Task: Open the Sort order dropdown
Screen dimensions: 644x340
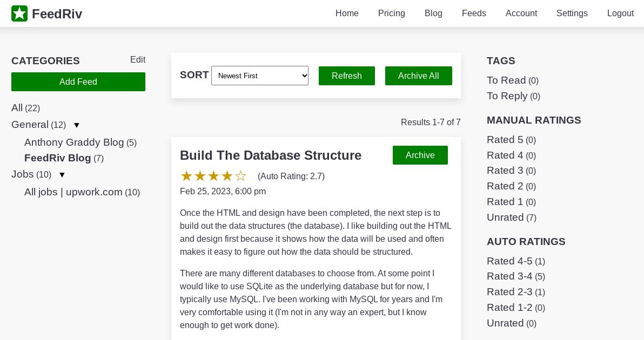Action: 259,76
